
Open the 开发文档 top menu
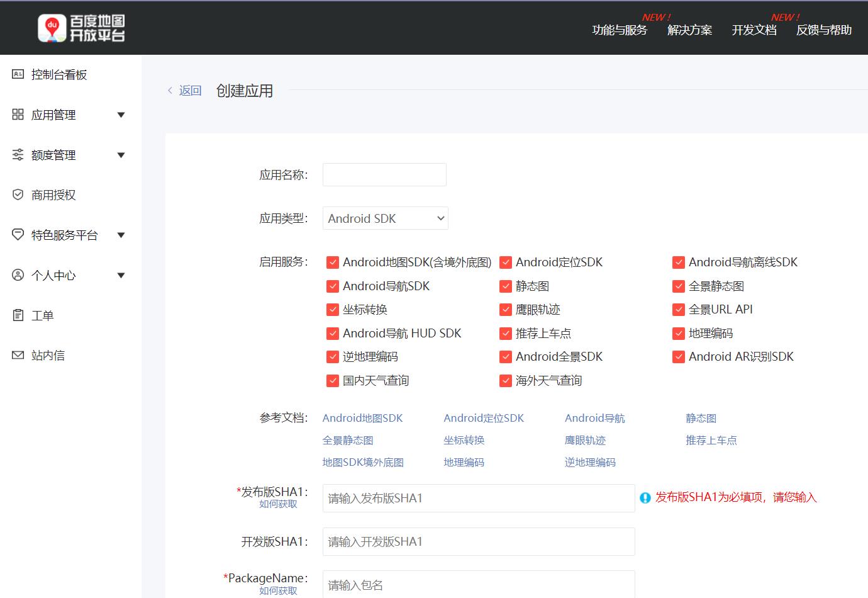(x=754, y=30)
